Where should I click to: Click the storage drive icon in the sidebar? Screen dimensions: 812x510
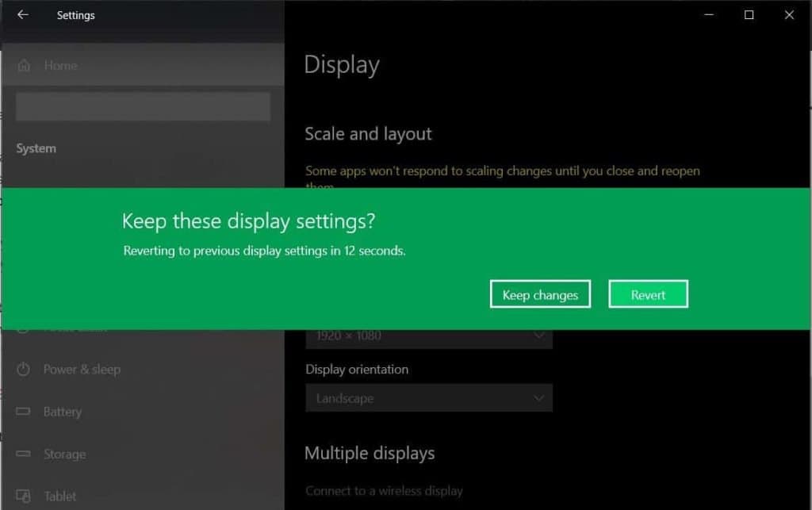pos(21,454)
